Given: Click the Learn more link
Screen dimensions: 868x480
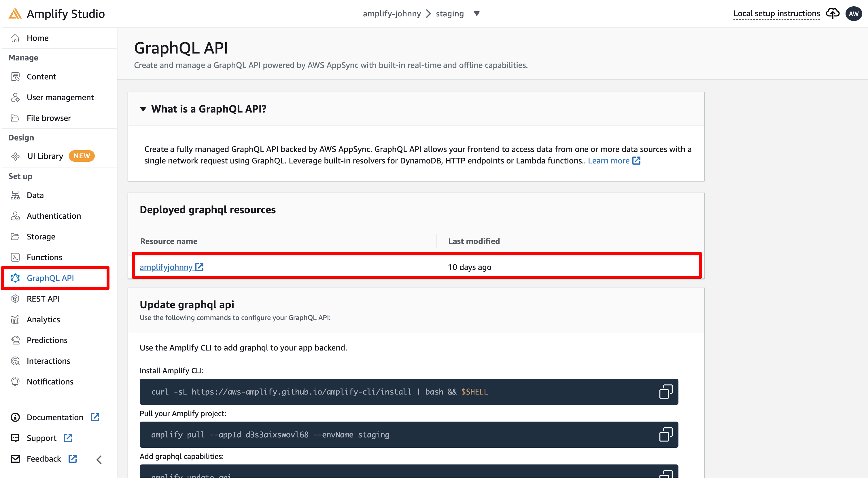Looking at the screenshot, I should (608, 161).
